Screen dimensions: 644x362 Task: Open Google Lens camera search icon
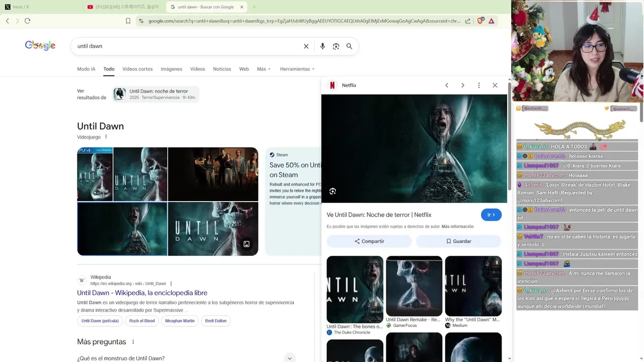pos(336,46)
